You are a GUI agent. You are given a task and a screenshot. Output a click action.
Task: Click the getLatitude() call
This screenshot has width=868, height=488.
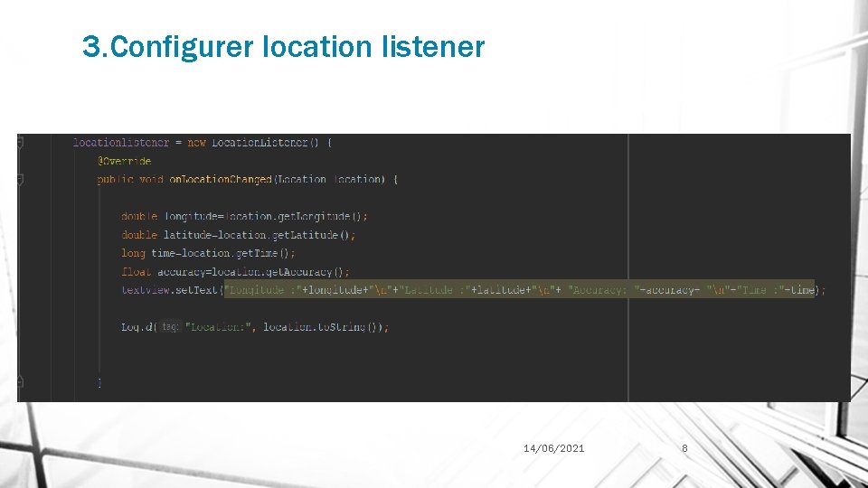click(x=310, y=235)
